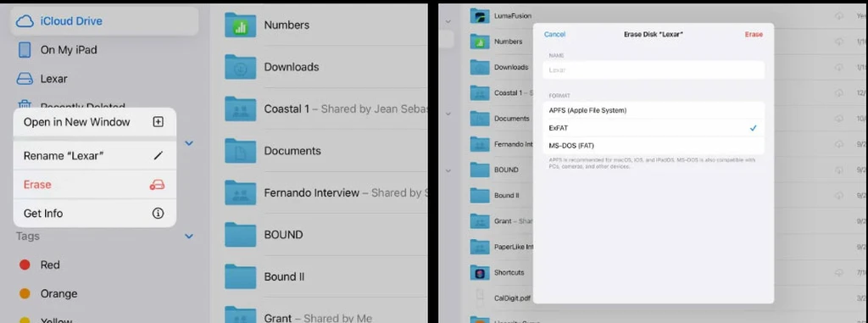Open 'BOUND' row behind the Erase dialog
868x323 pixels.
click(x=501, y=170)
